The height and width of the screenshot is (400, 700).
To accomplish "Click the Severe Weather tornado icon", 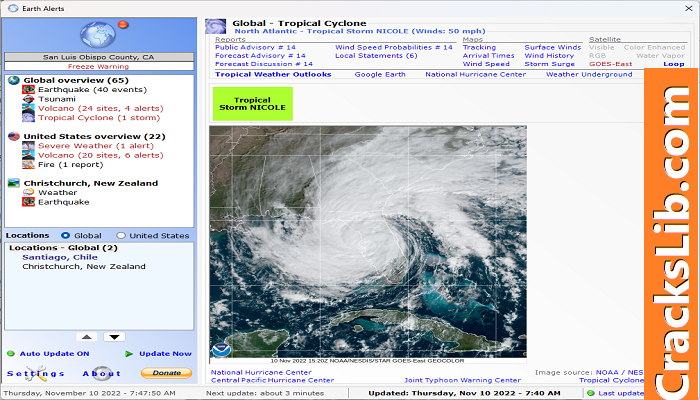I will point(29,146).
